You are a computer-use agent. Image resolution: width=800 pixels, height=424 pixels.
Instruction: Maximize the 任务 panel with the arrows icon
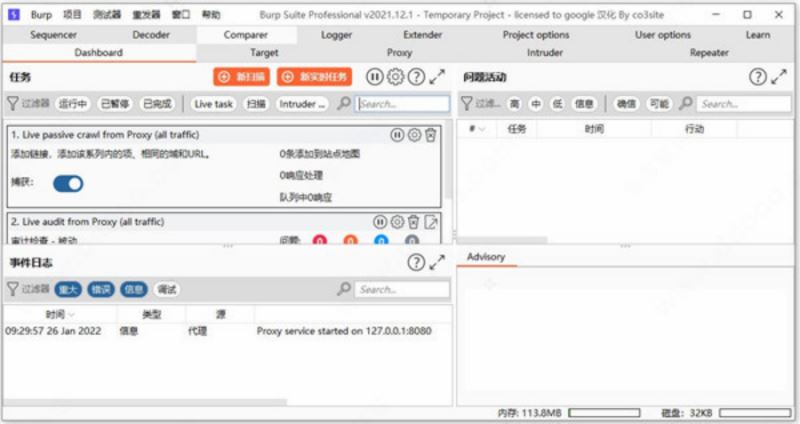tap(437, 77)
